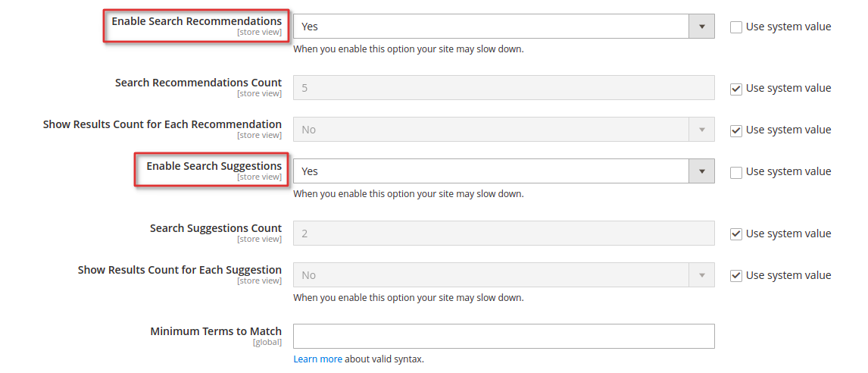Screen dimensions: 868x373
Task: Click the Search Suggestions Count field
Action: pos(504,233)
